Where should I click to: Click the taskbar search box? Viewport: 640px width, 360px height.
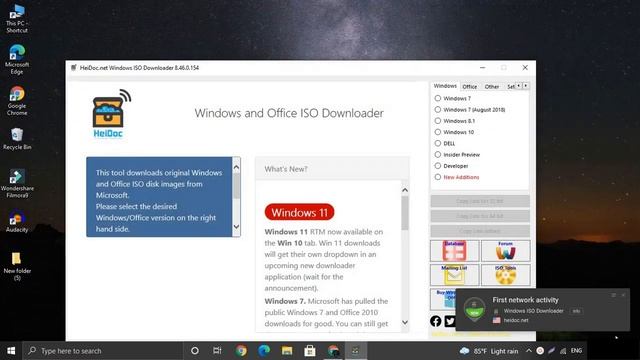102,351
